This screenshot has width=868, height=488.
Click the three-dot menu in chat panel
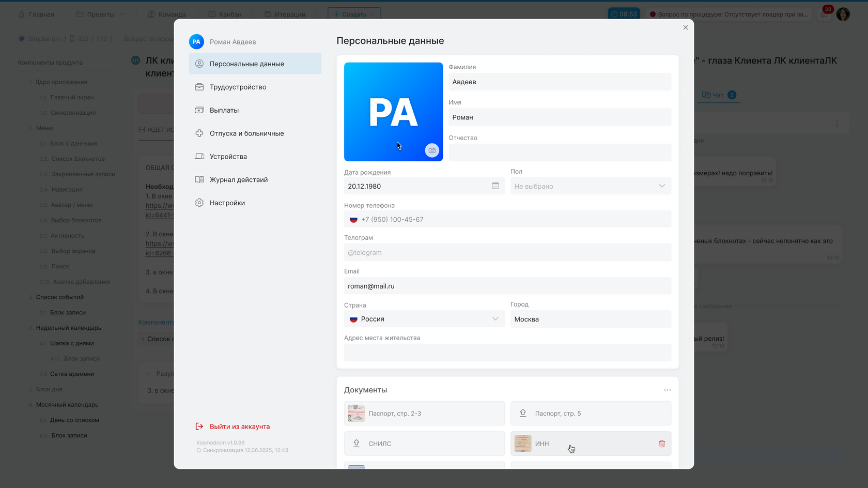point(837,123)
